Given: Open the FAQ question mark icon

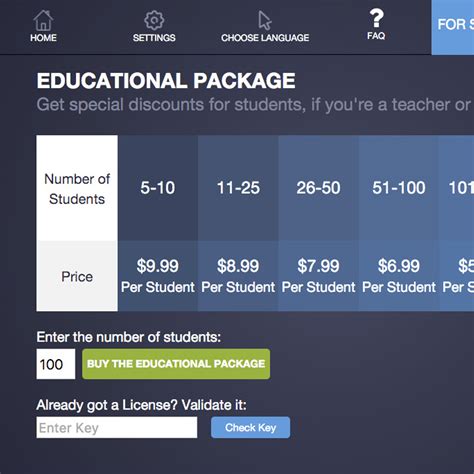Looking at the screenshot, I should pos(376,18).
